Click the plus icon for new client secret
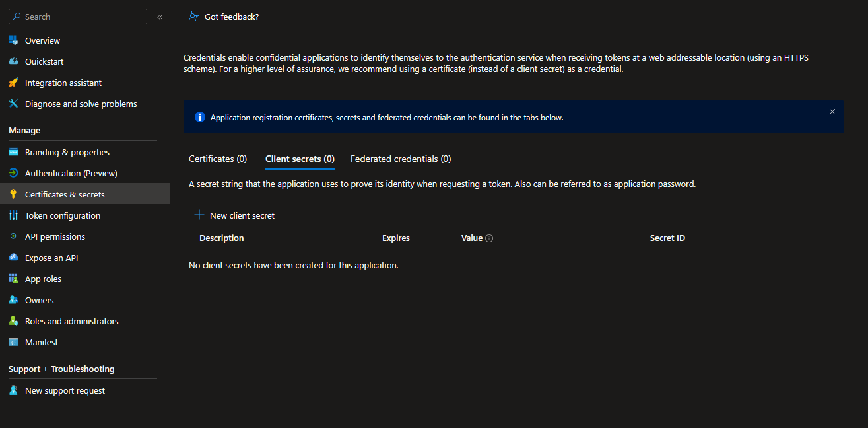 199,215
